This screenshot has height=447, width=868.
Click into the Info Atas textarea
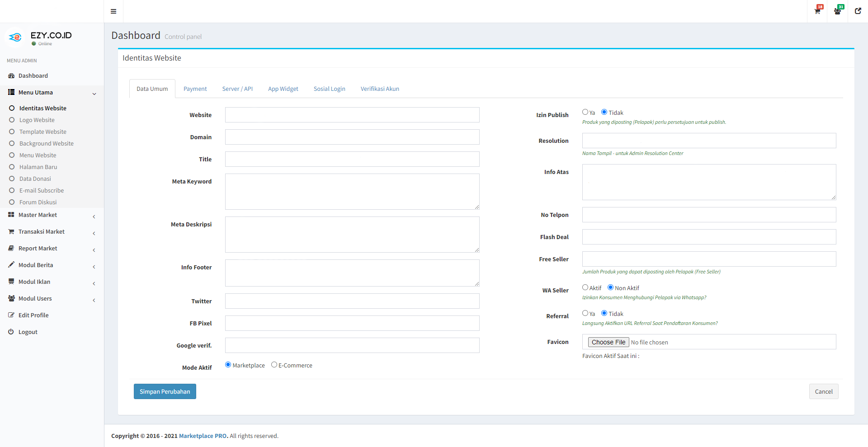pyautogui.click(x=709, y=182)
